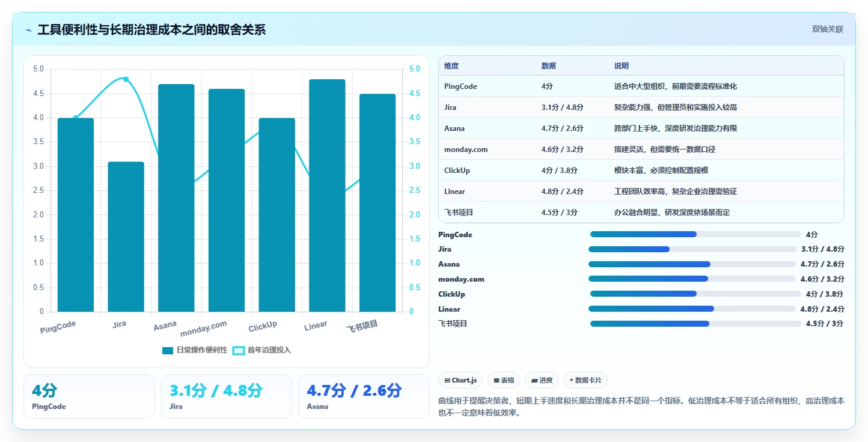Click the Linear label beside its progress bar

[x=449, y=309]
